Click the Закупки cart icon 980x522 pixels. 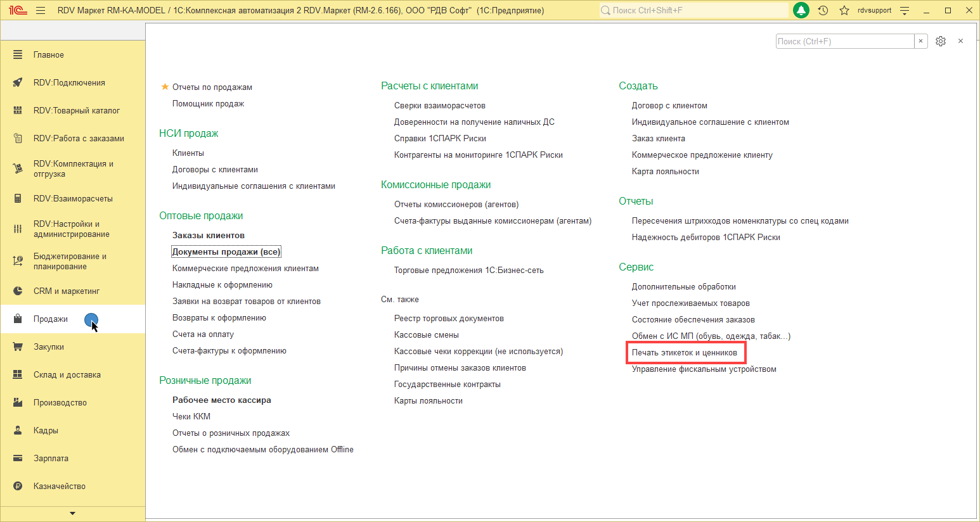coord(18,347)
